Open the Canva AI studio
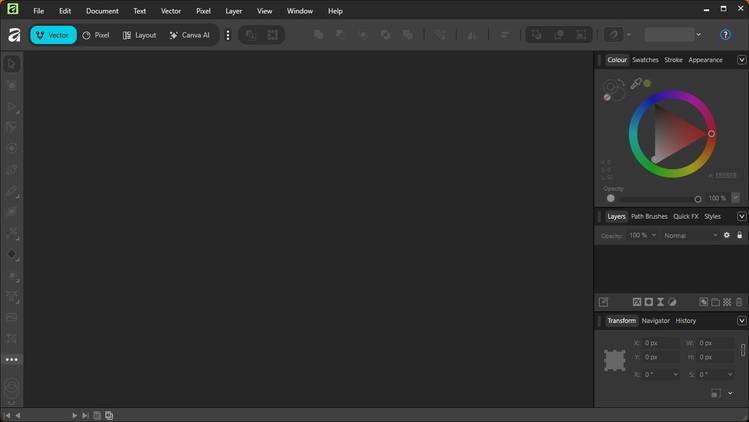Viewport: 749px width, 422px height. [x=190, y=35]
